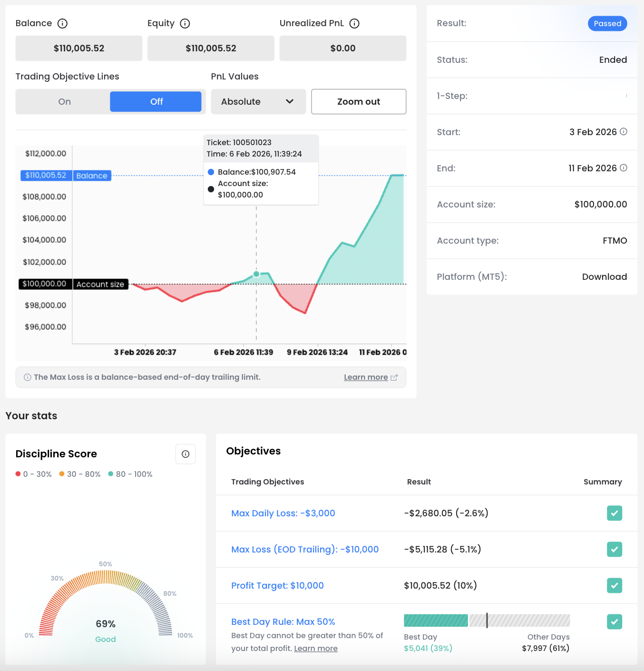Switch Trading Objective Lines to Off
Screen dimensions: 644x671
[x=156, y=101]
